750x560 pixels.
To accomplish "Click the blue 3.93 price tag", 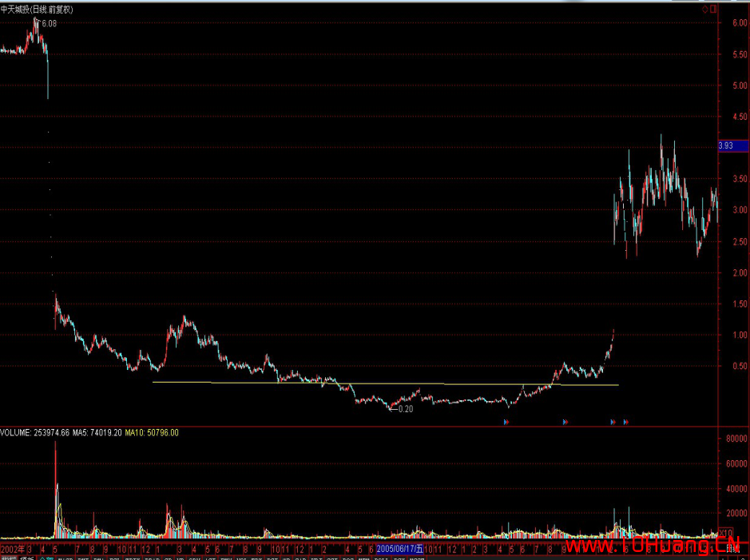I will 734,145.
